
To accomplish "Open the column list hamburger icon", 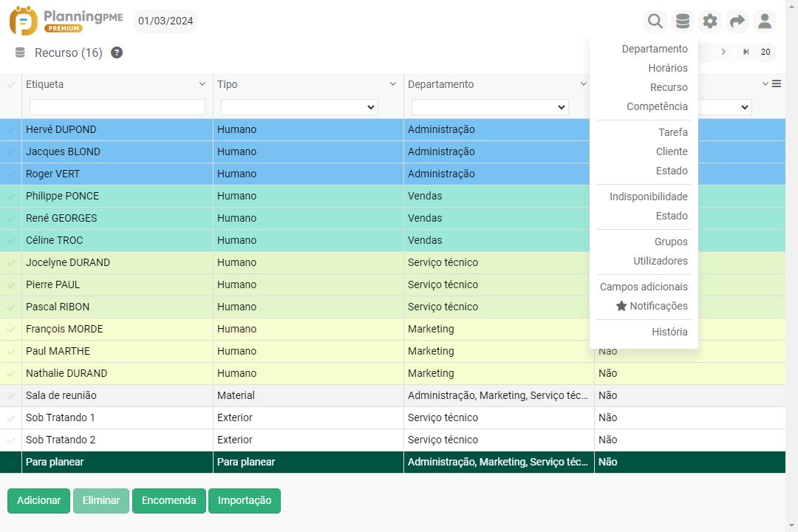I will click(x=776, y=83).
